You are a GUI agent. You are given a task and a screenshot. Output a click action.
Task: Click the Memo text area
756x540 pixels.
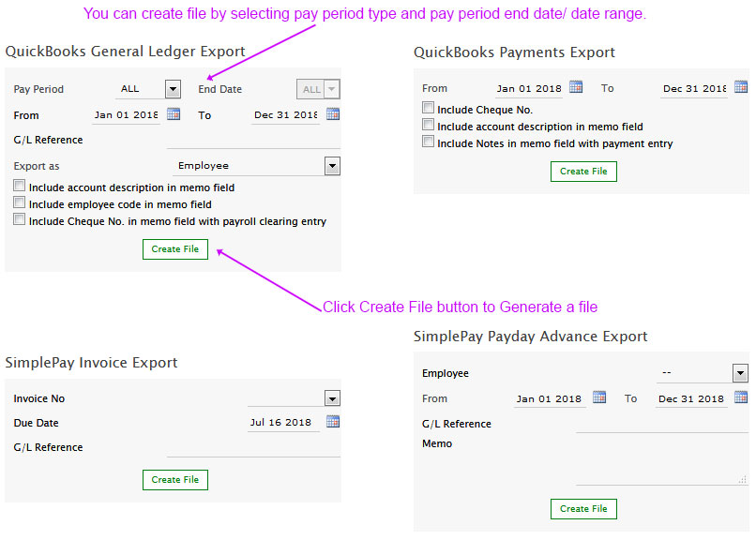click(x=662, y=460)
